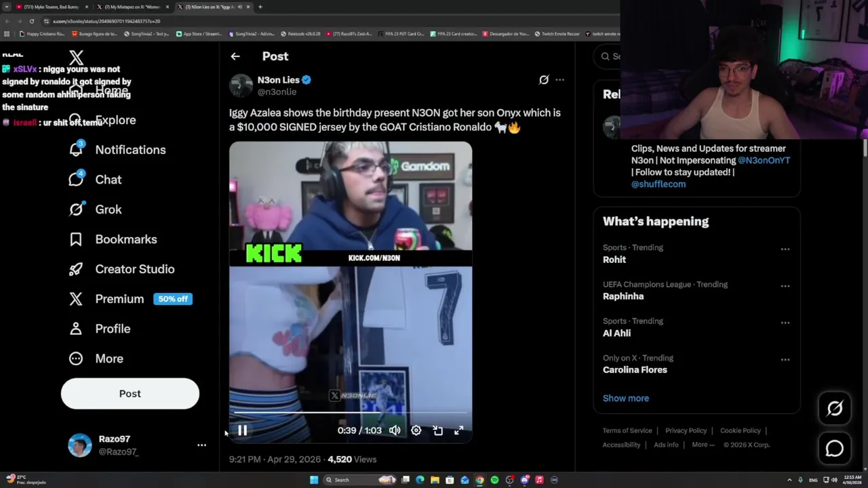Switch to the Myke Towers YouTube tab
Viewport: 868px width, 488px height.
[x=51, y=7]
